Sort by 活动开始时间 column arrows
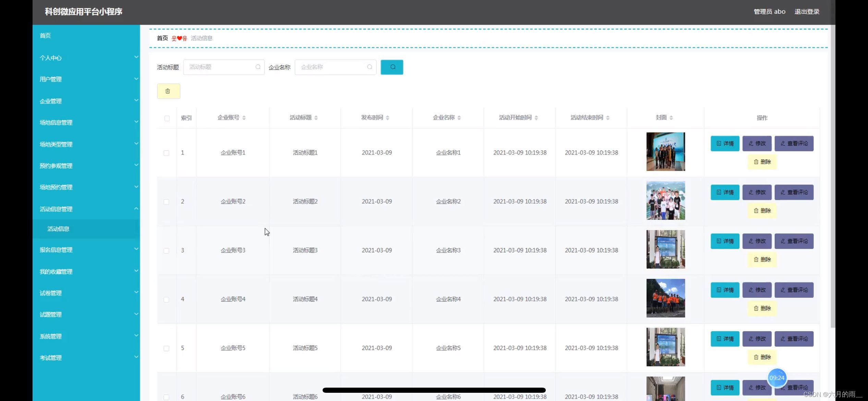 pyautogui.click(x=536, y=118)
